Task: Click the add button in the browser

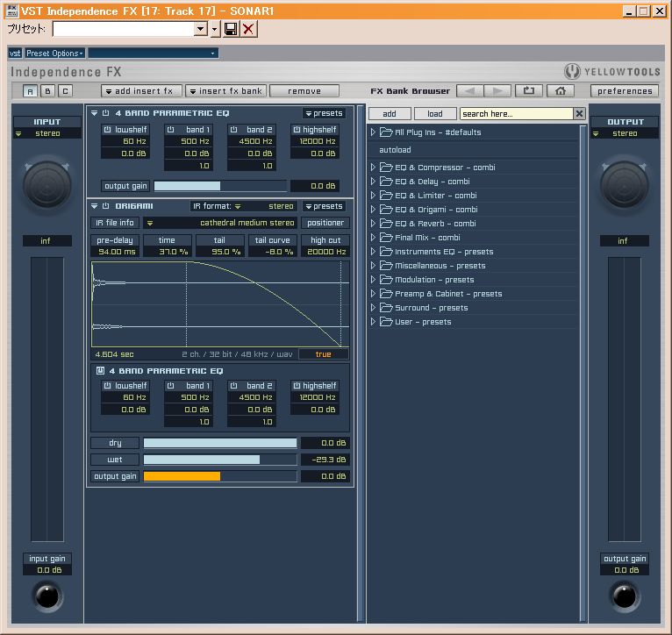Action: click(x=390, y=113)
